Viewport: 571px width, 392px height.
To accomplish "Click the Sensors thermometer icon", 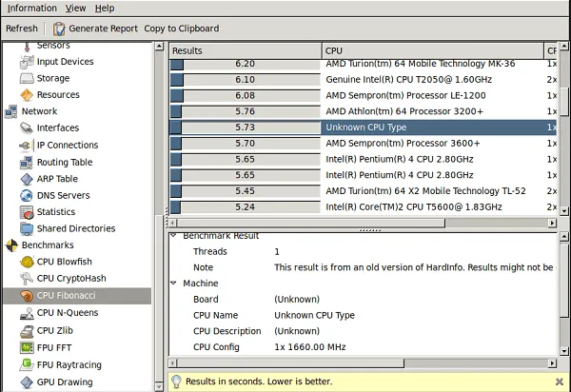I will pyautogui.click(x=27, y=47).
